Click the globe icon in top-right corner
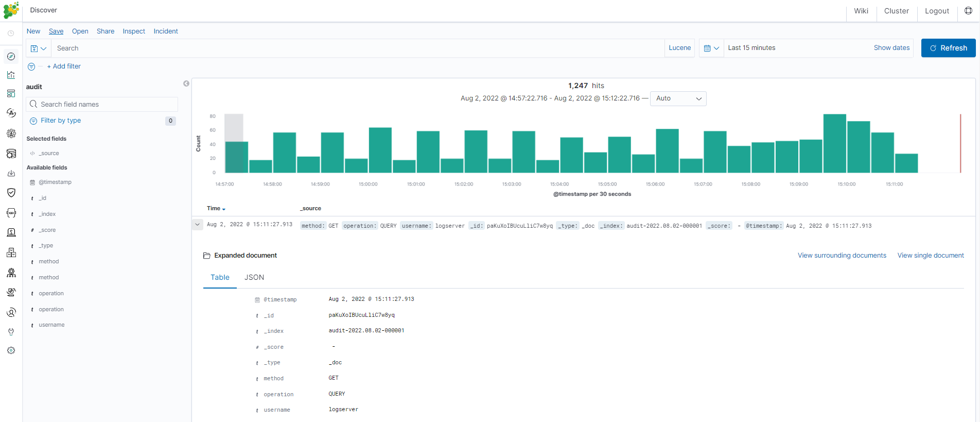The width and height of the screenshot is (980, 422). (x=968, y=11)
